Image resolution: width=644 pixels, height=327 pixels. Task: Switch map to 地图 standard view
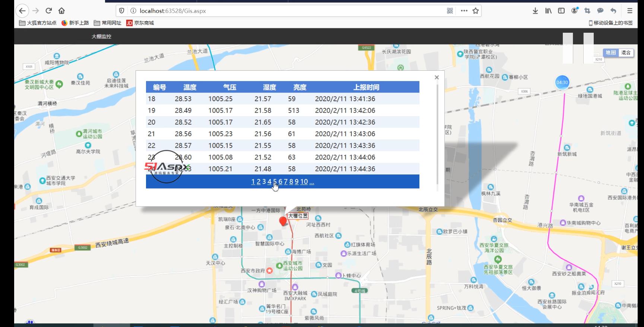pos(610,53)
